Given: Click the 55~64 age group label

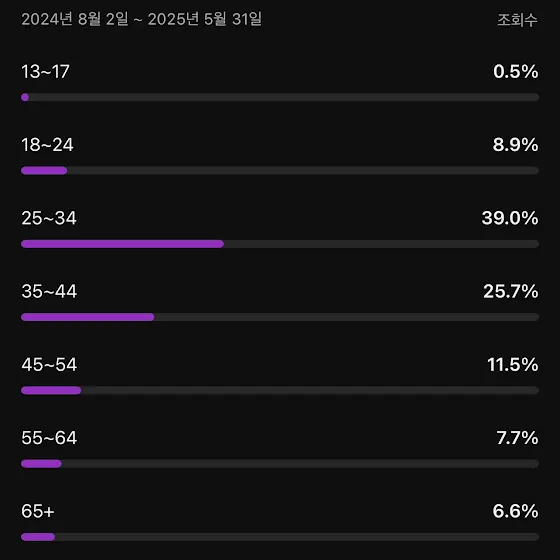Looking at the screenshot, I should 49,438.
